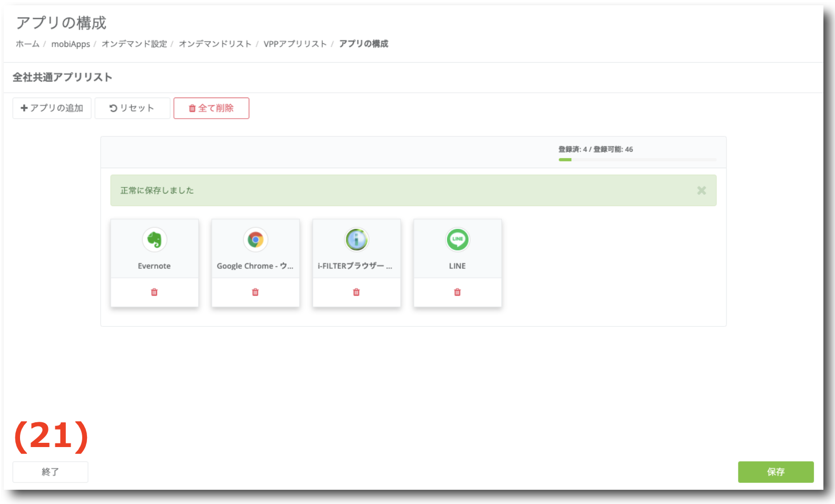Dismiss the 正常に保存しました success message
The height and width of the screenshot is (504, 835).
click(702, 190)
